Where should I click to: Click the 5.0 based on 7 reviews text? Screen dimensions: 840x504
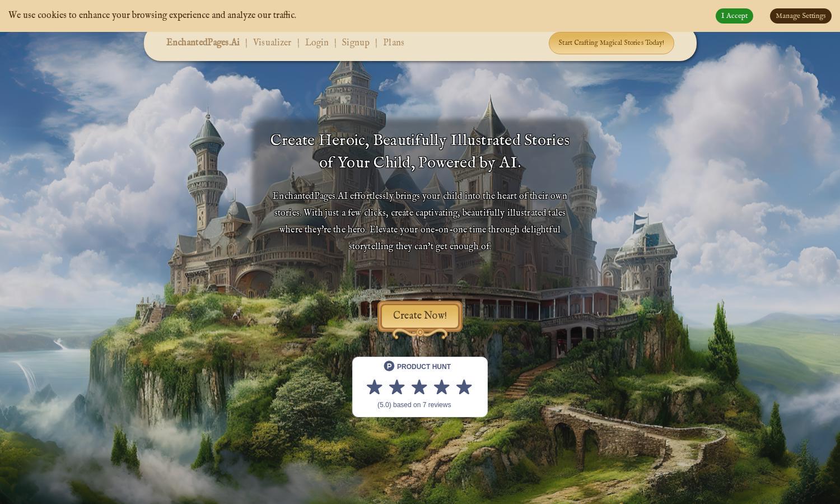pos(414,405)
